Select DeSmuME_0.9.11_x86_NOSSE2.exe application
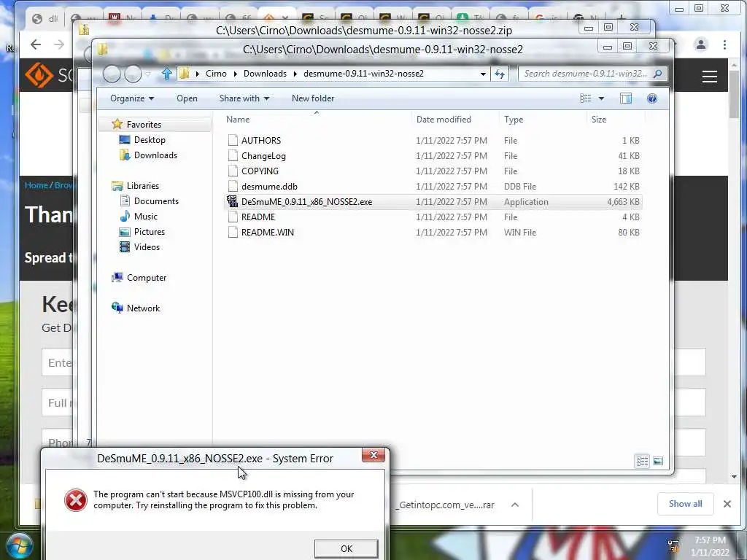The width and height of the screenshot is (747, 560). 433,201
